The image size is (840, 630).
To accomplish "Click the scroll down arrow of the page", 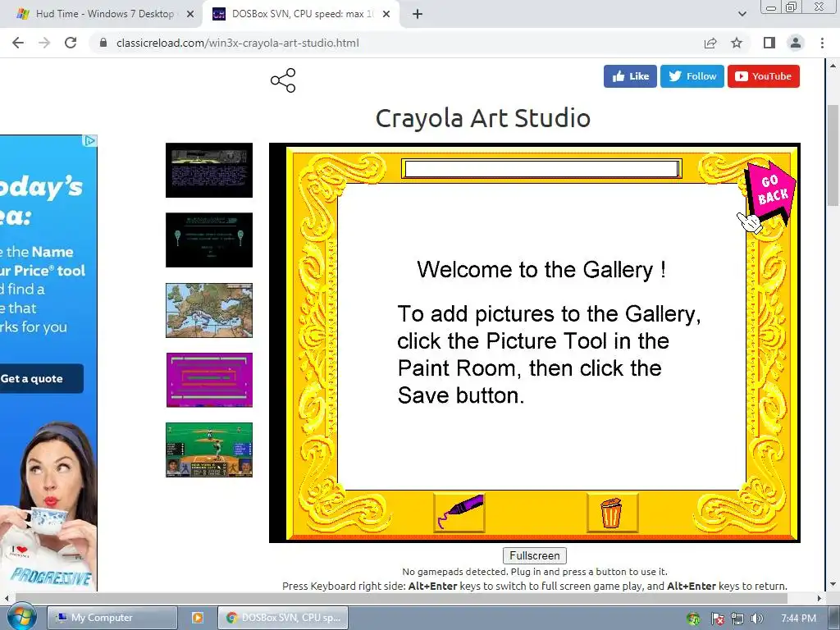I will coord(833,584).
